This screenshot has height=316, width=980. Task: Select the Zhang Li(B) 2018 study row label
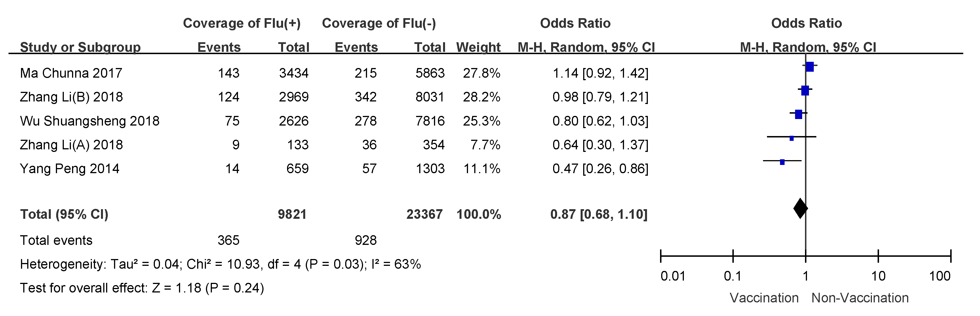coord(71,97)
